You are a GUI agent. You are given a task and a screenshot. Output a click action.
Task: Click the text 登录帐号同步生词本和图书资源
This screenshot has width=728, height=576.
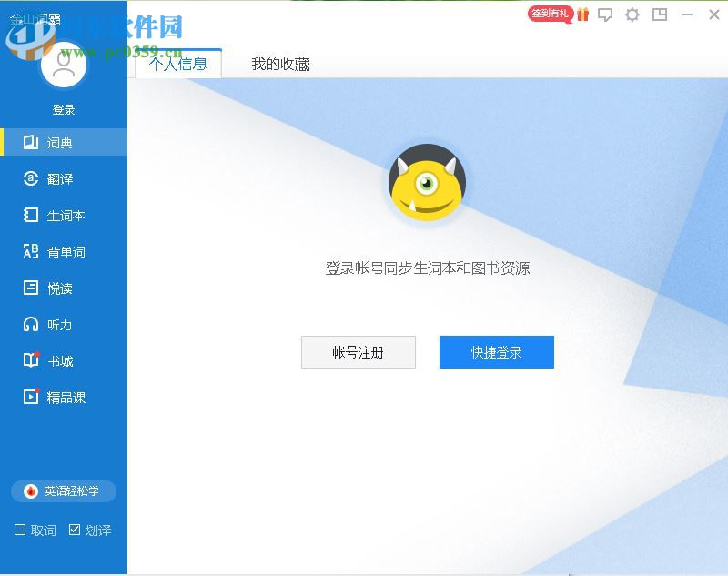pos(428,268)
